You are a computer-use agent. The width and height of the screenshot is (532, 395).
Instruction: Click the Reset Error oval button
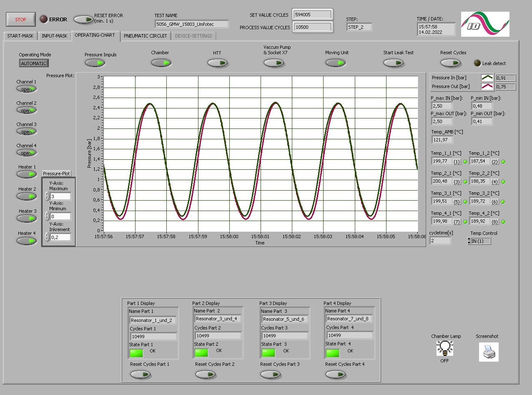83,19
